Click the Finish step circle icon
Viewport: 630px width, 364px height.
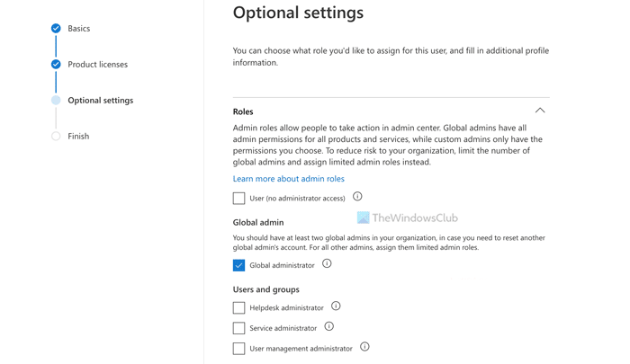(x=56, y=137)
